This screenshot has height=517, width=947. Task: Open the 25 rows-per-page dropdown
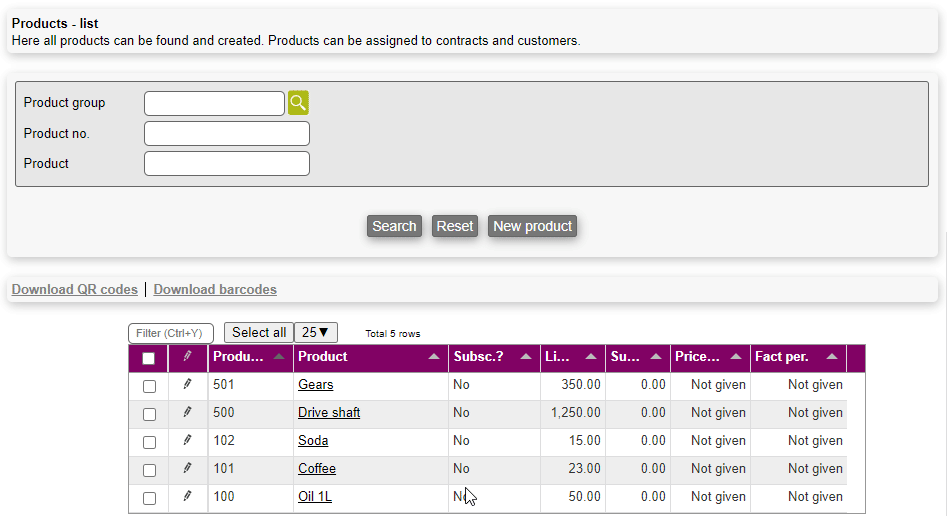pyautogui.click(x=315, y=332)
